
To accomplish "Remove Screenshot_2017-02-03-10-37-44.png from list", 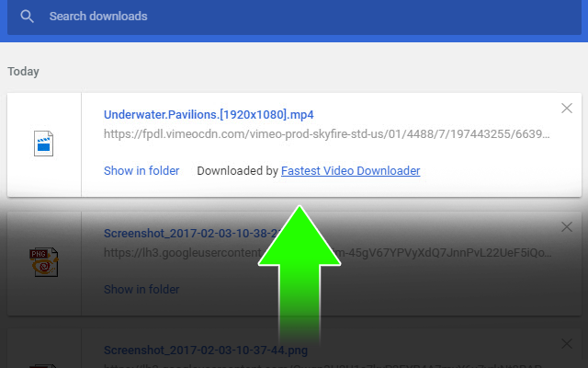I will coord(567,343).
